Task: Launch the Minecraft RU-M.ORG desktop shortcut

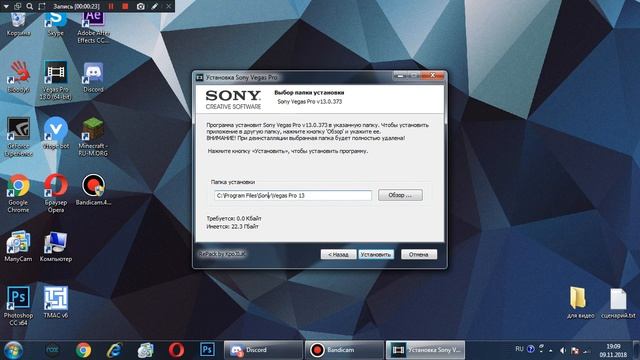Action: click(x=93, y=137)
